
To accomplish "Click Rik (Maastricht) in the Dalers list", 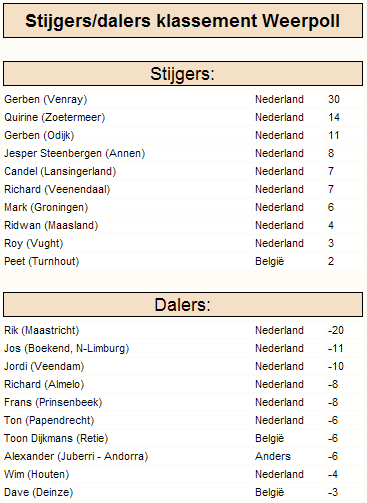I will [42, 330].
